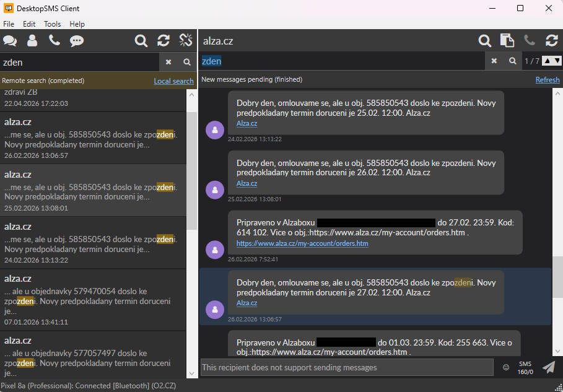
Task: Click sender avatar of 26.02.2026 13:06:57 message
Action: [x=215, y=310]
